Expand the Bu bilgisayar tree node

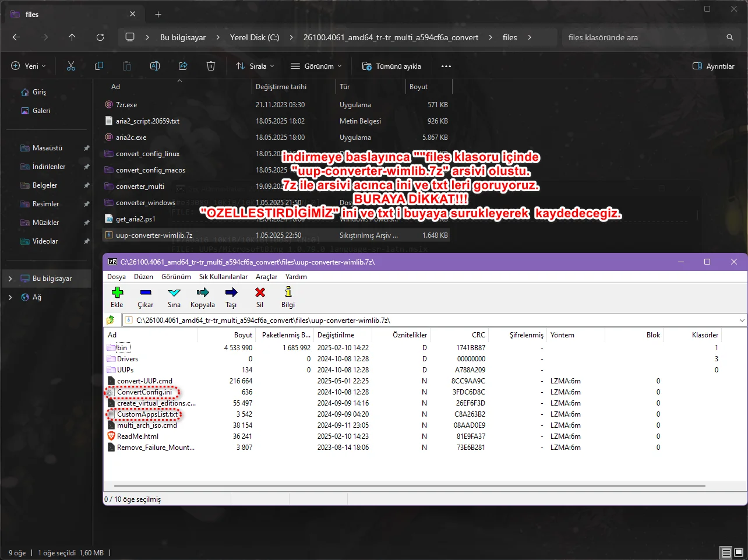pyautogui.click(x=10, y=279)
